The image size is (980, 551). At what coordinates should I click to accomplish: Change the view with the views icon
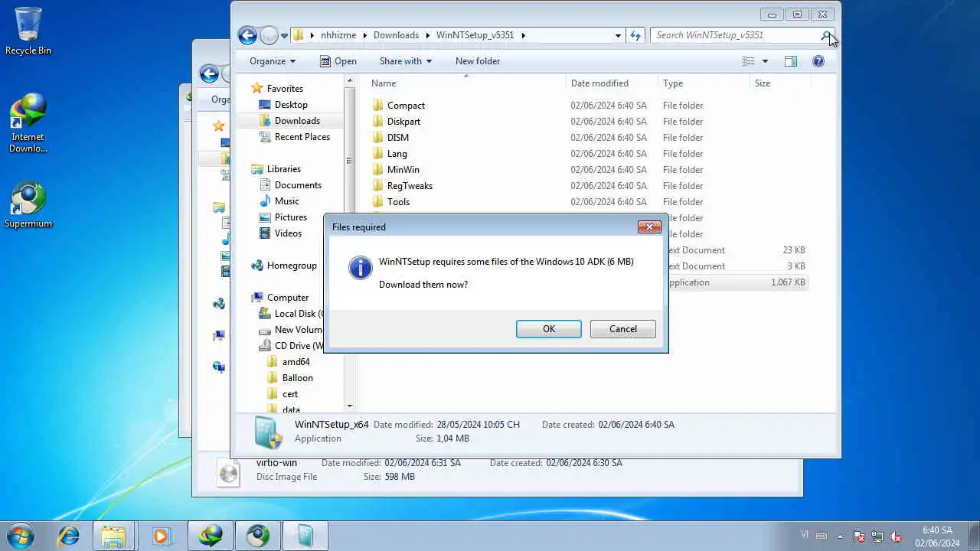pos(748,61)
